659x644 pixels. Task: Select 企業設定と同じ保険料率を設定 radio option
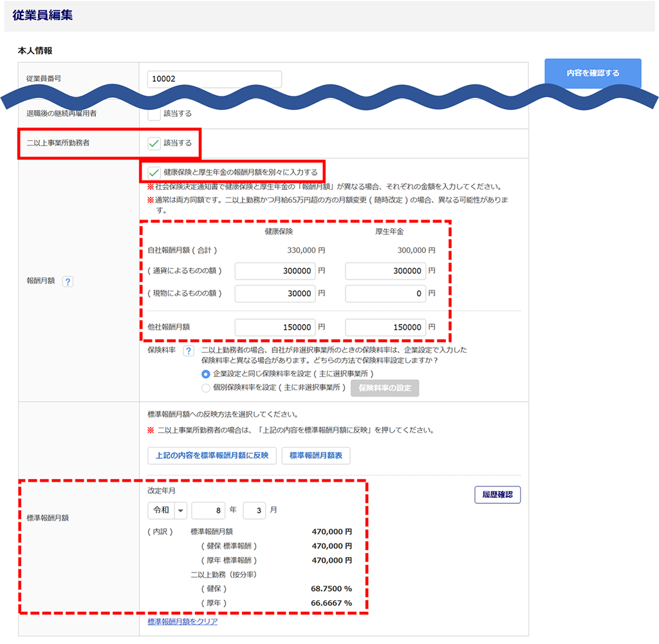(x=206, y=374)
